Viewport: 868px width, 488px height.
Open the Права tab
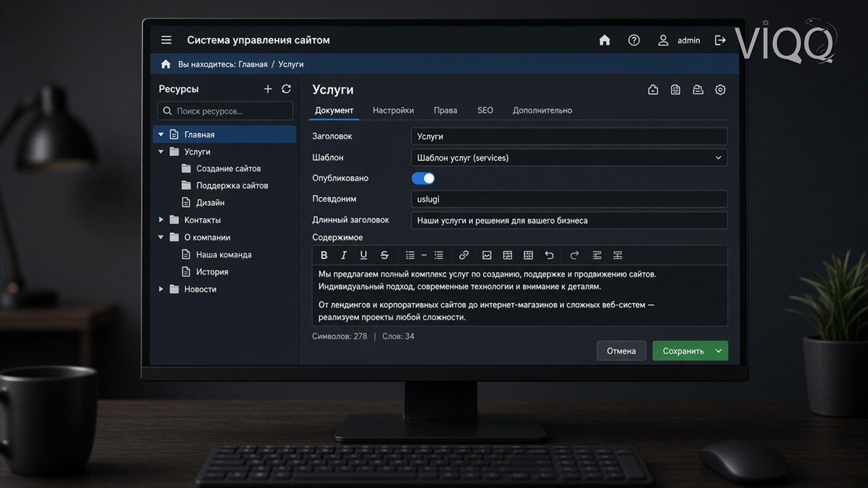pos(445,110)
